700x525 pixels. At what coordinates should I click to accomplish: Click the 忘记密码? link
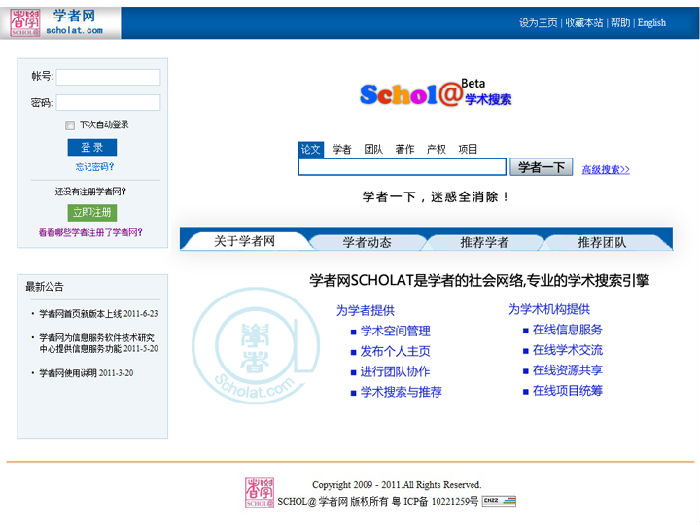click(x=95, y=167)
